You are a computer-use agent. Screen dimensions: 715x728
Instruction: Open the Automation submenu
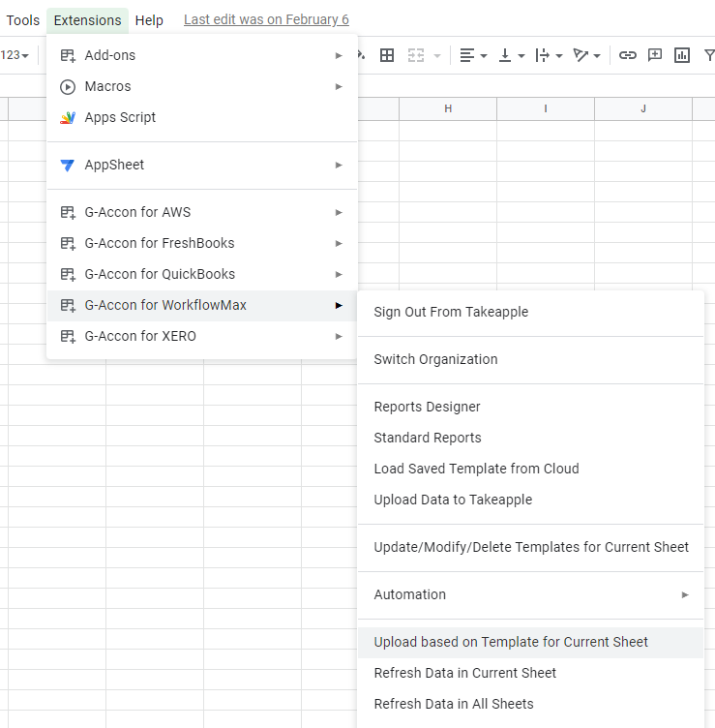coord(531,594)
